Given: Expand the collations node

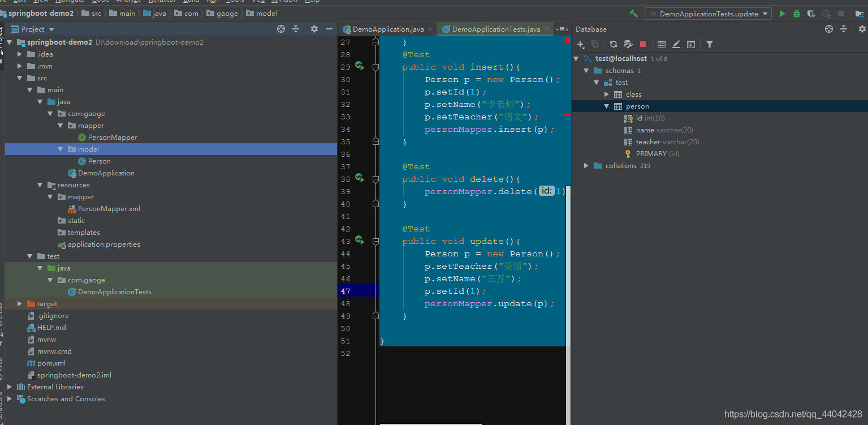Looking at the screenshot, I should click(x=586, y=166).
